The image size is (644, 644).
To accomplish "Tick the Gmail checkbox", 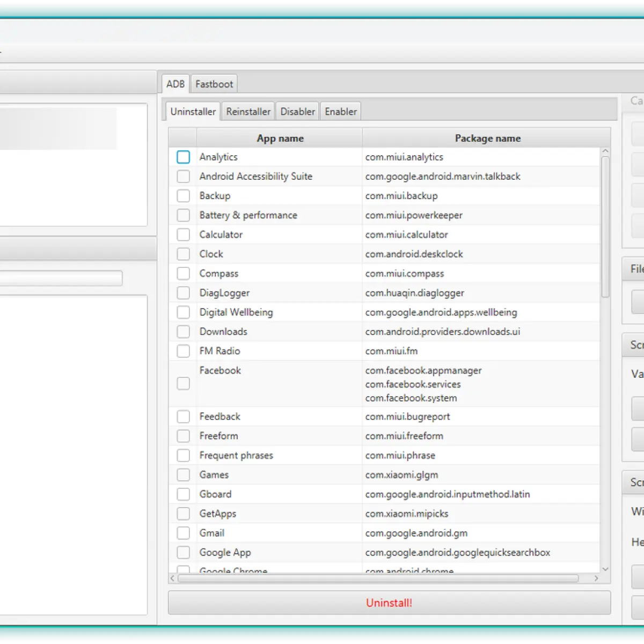I will [x=183, y=533].
